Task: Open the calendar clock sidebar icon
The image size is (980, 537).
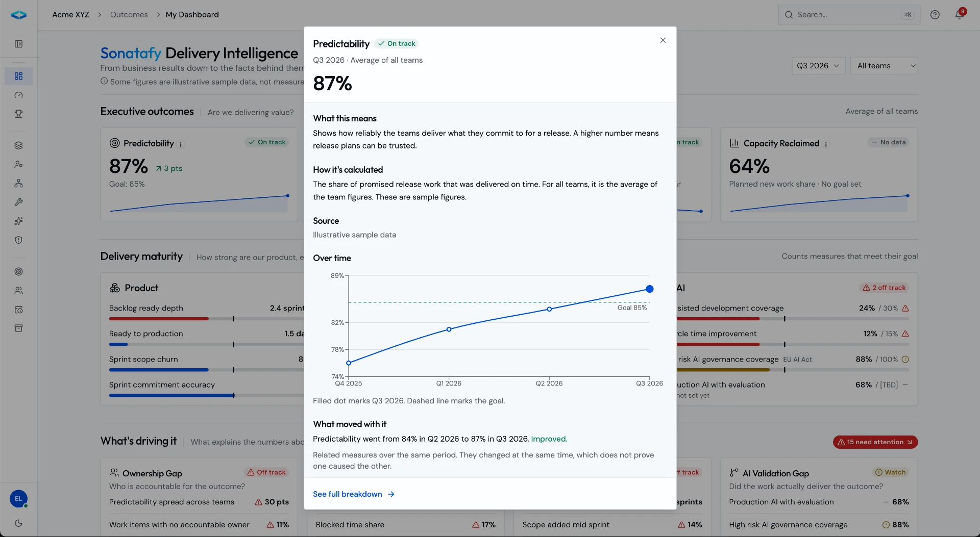Action: [x=18, y=309]
